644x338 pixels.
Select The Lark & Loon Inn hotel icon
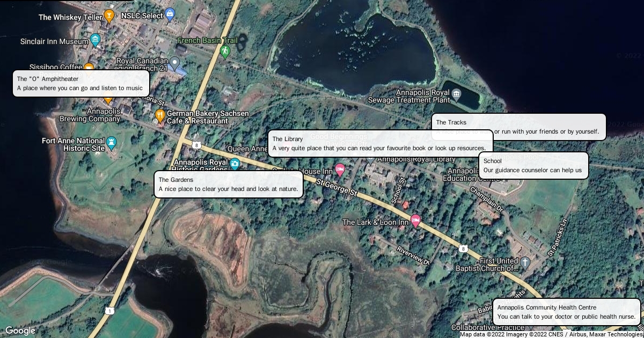tap(415, 221)
